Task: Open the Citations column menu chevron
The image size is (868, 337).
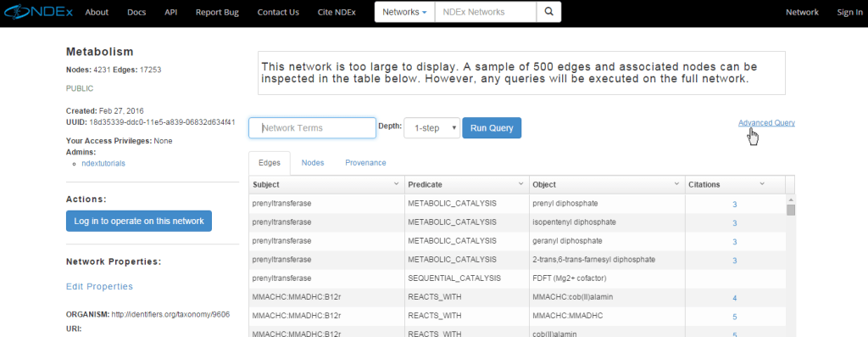Action: (762, 183)
